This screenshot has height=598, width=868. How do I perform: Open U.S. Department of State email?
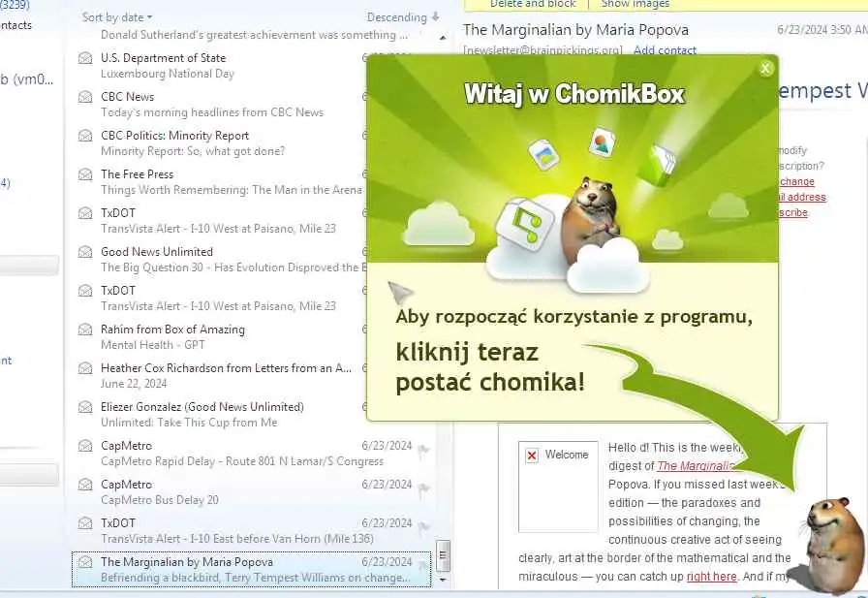click(x=220, y=65)
